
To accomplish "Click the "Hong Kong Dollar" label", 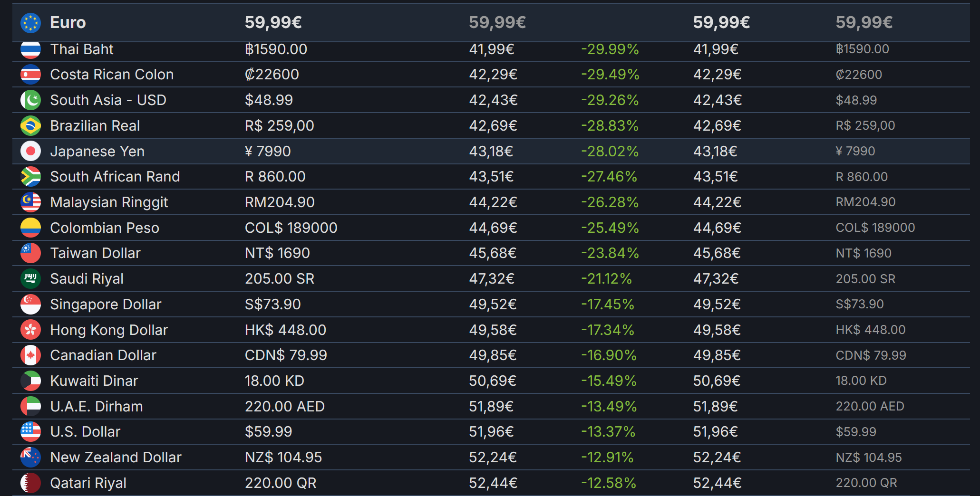I will click(x=109, y=330).
